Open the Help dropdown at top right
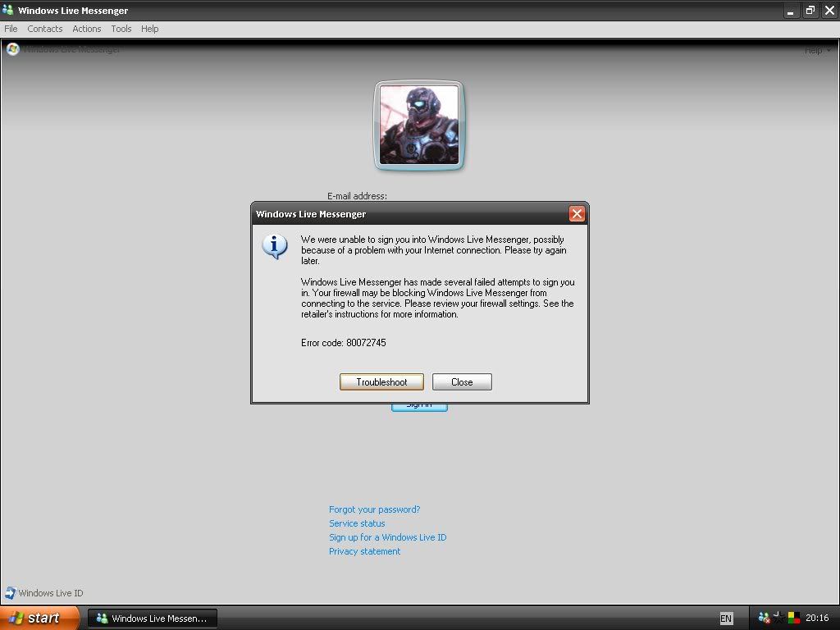The width and height of the screenshot is (840, 630). click(818, 50)
